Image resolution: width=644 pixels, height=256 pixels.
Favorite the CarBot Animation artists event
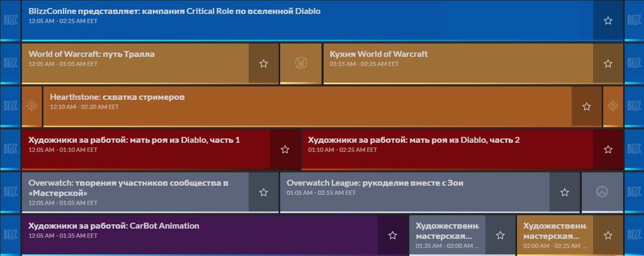click(x=392, y=235)
